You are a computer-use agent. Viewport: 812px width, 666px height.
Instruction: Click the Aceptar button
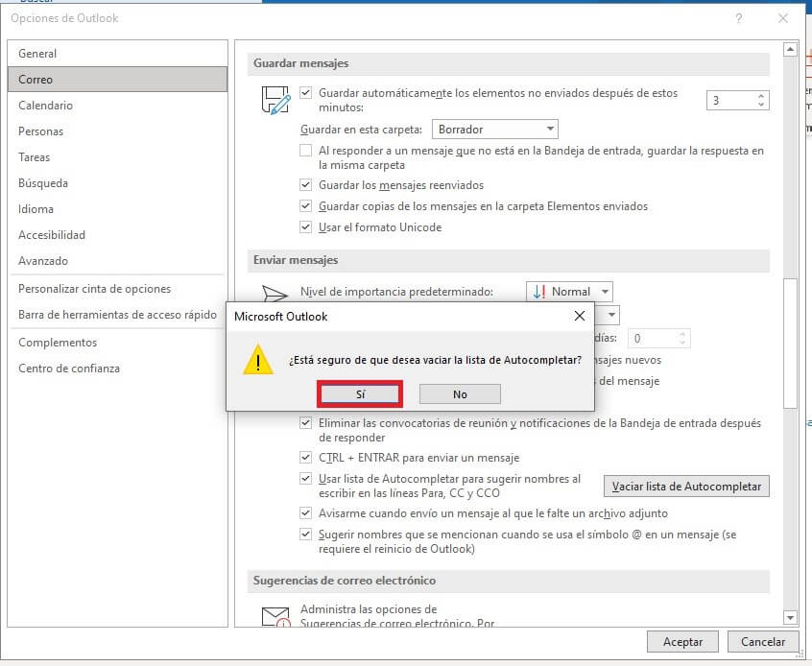[x=682, y=642]
